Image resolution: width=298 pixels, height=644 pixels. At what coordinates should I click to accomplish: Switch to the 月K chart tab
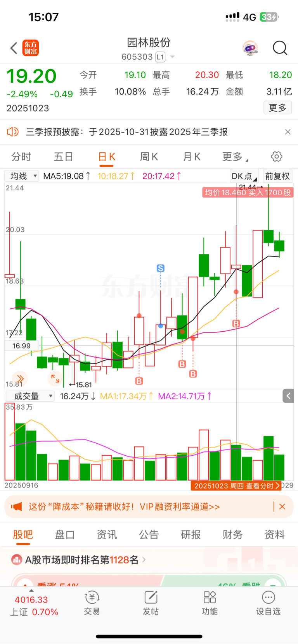point(192,157)
